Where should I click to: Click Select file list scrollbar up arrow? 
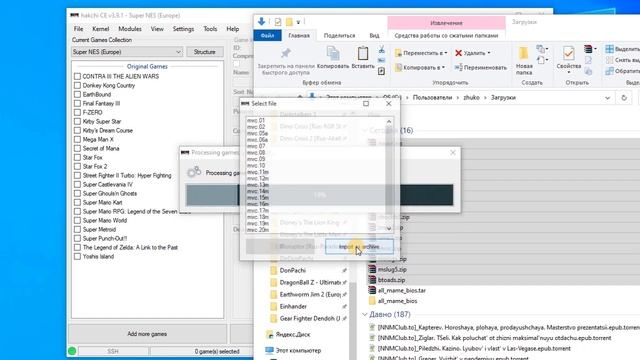(389, 122)
